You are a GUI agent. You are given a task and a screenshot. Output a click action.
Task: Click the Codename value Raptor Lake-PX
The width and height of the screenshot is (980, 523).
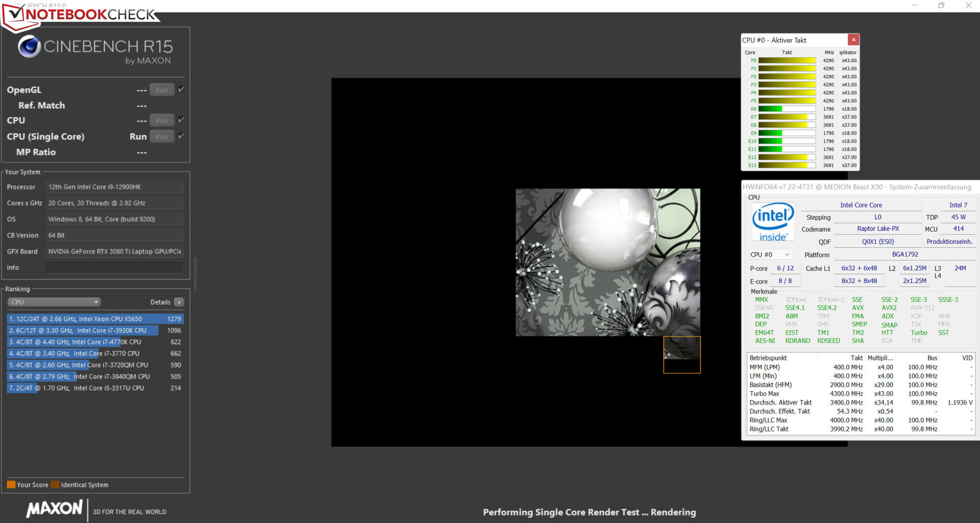click(x=878, y=229)
